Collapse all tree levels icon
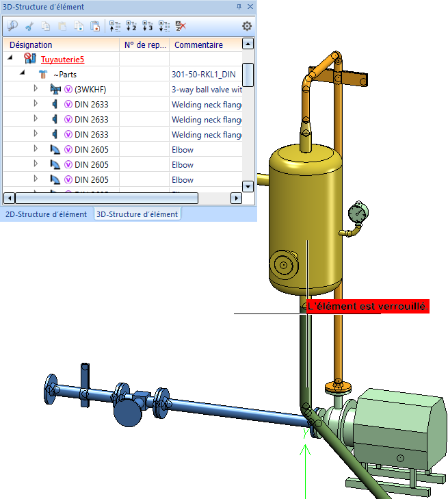The height and width of the screenshot is (499, 448). [x=115, y=26]
